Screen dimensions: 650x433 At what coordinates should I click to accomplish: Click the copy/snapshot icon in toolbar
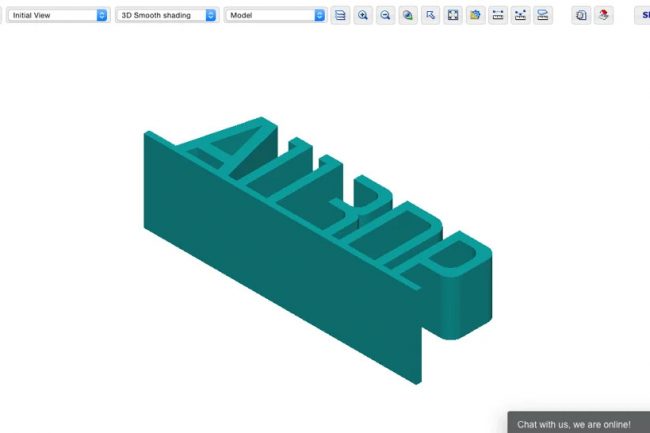(x=581, y=16)
